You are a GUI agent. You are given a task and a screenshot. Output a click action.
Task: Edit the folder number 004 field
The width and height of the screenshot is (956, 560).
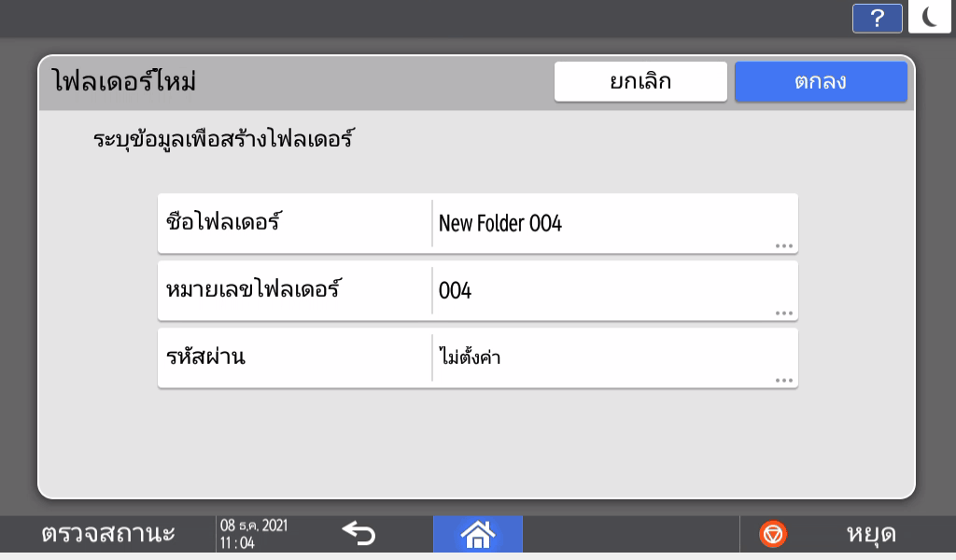tap(597, 290)
